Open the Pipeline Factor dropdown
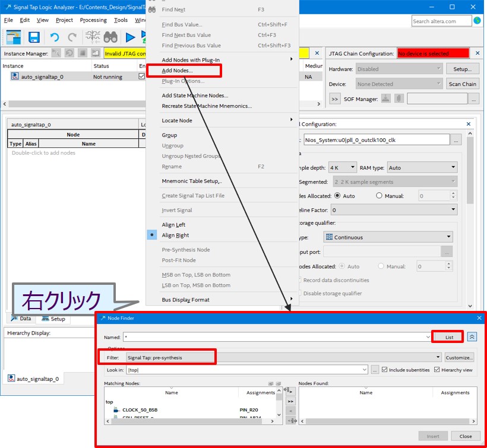 (x=394, y=210)
